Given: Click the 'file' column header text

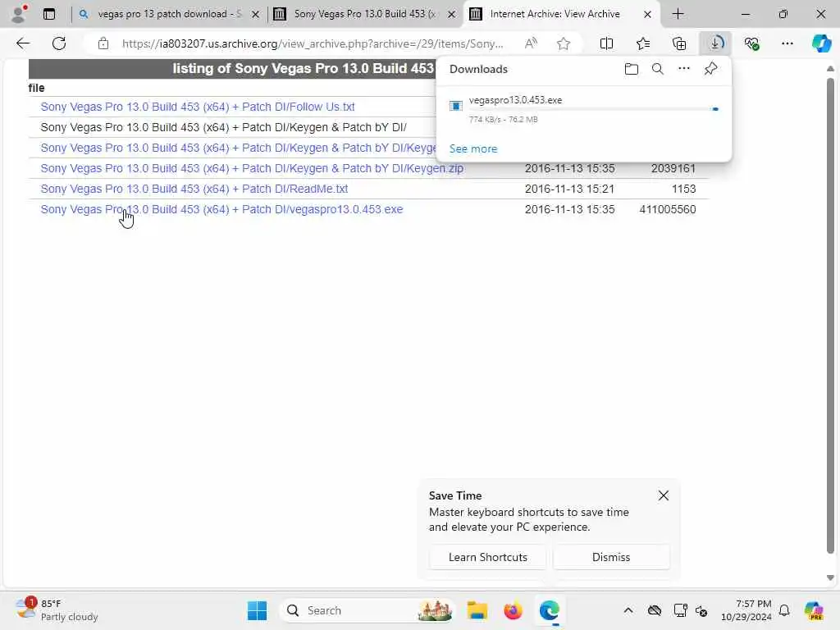Looking at the screenshot, I should point(36,88).
